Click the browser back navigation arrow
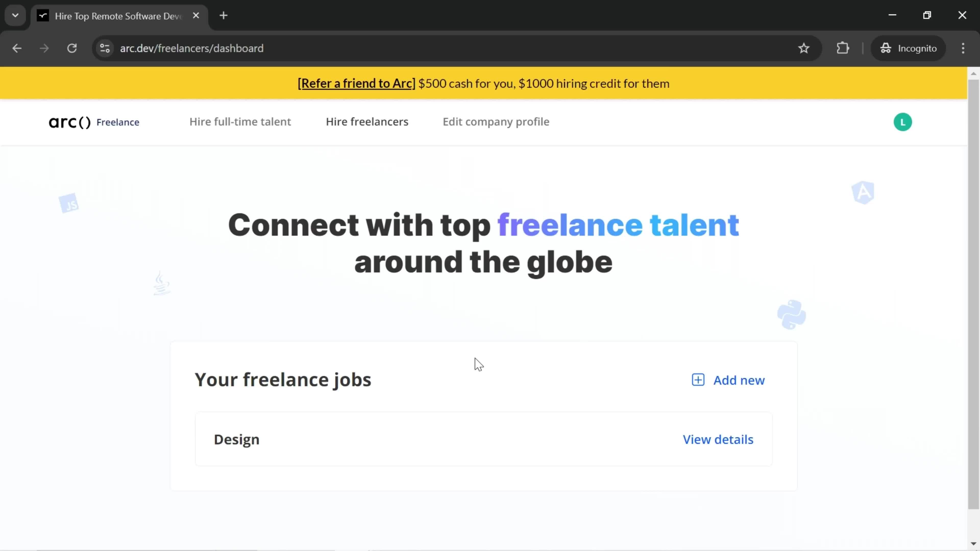Screen dimensions: 980x551 (x=17, y=48)
